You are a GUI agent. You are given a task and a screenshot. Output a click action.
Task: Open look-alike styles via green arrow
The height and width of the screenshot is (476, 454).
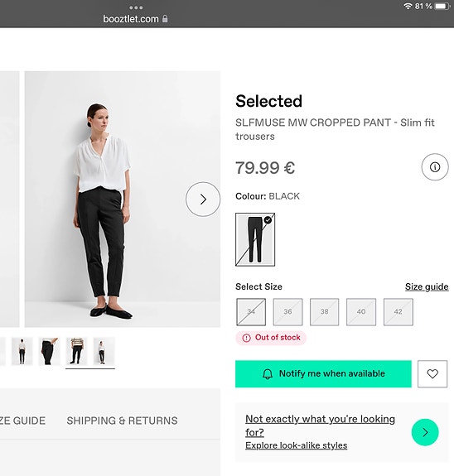coord(425,432)
